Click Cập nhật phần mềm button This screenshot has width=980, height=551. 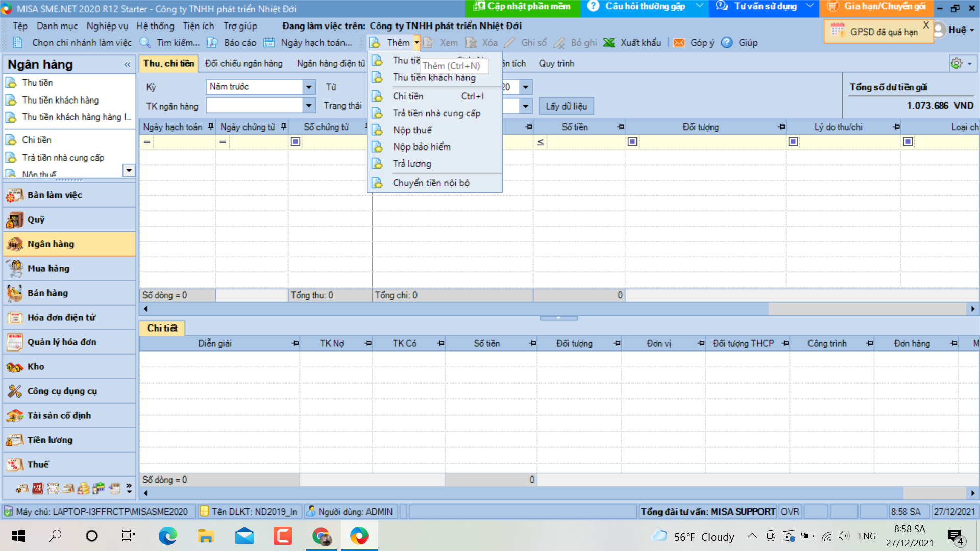tap(522, 7)
